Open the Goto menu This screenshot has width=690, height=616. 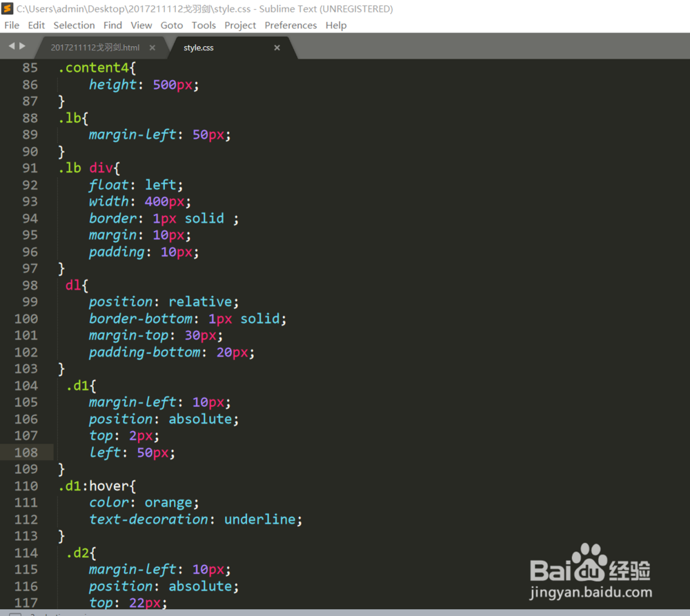[172, 26]
